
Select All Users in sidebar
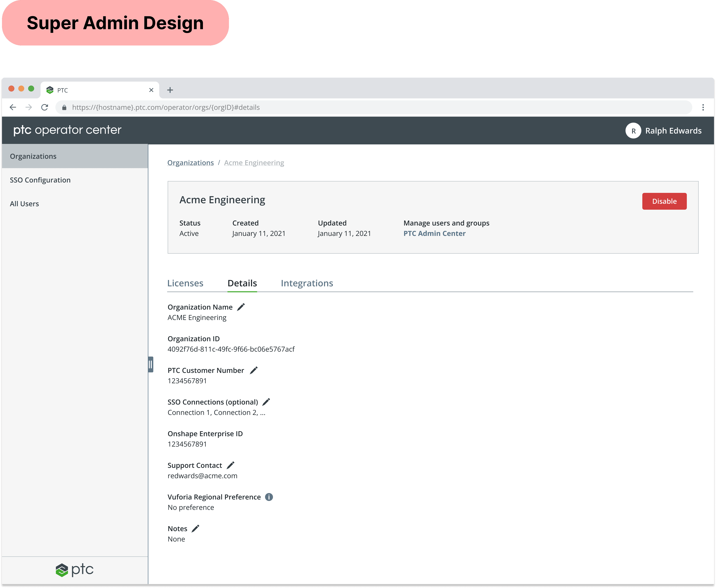[24, 204]
